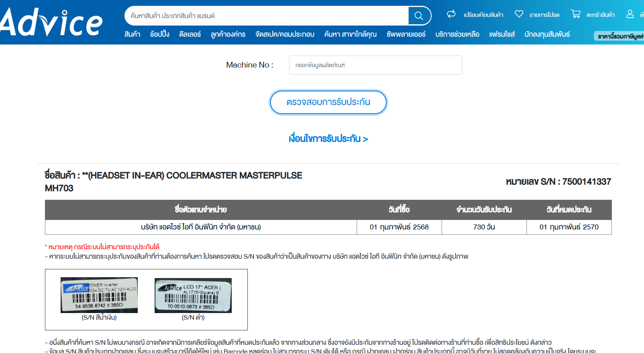The image size is (644, 353).
Task: Click the วันที่หมดประกัน column header
Action: (x=569, y=210)
